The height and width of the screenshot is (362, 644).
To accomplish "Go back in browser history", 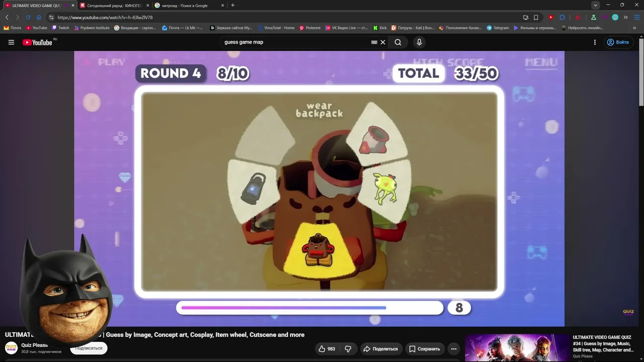I will 7,17.
